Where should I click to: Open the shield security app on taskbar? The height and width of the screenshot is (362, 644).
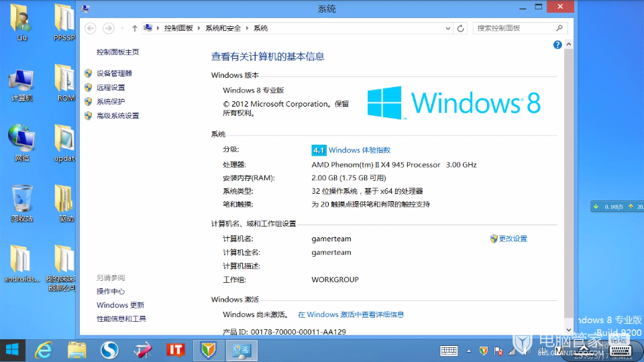(x=209, y=350)
